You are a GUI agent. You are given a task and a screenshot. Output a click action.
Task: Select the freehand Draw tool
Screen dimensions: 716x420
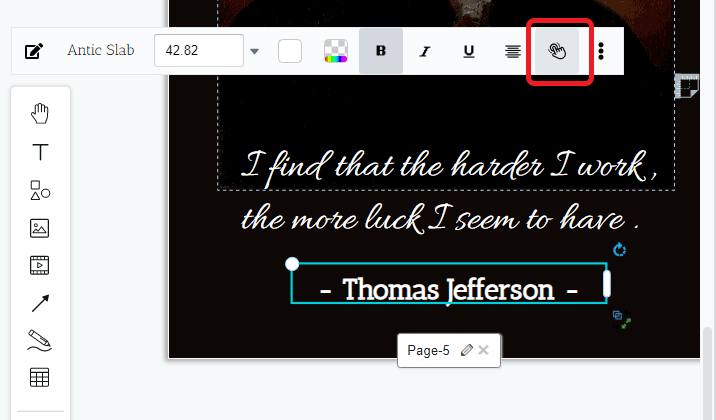pyautogui.click(x=40, y=341)
